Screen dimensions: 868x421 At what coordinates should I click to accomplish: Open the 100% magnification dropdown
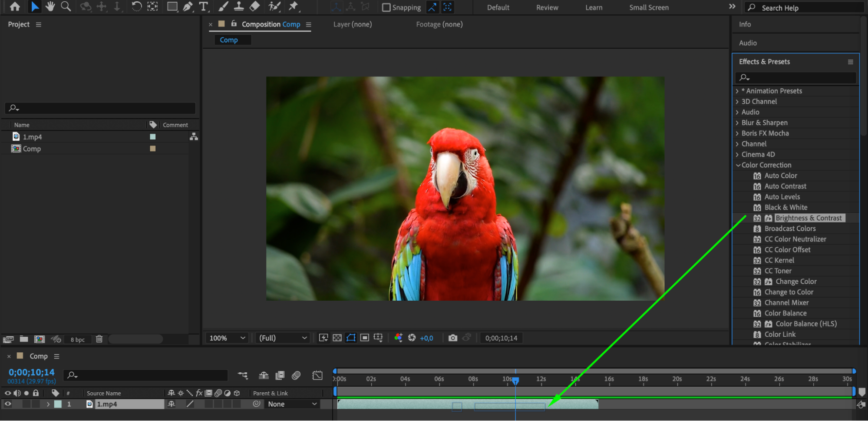228,338
